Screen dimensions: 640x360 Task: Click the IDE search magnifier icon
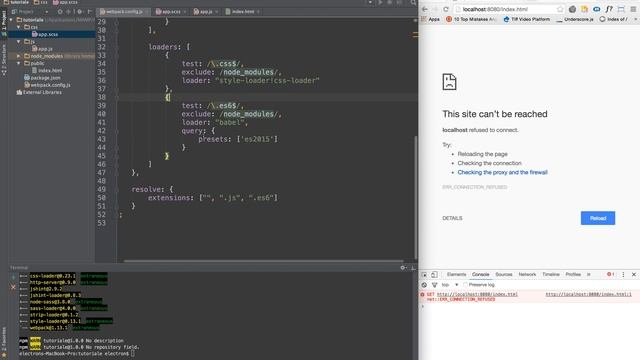click(x=413, y=2)
